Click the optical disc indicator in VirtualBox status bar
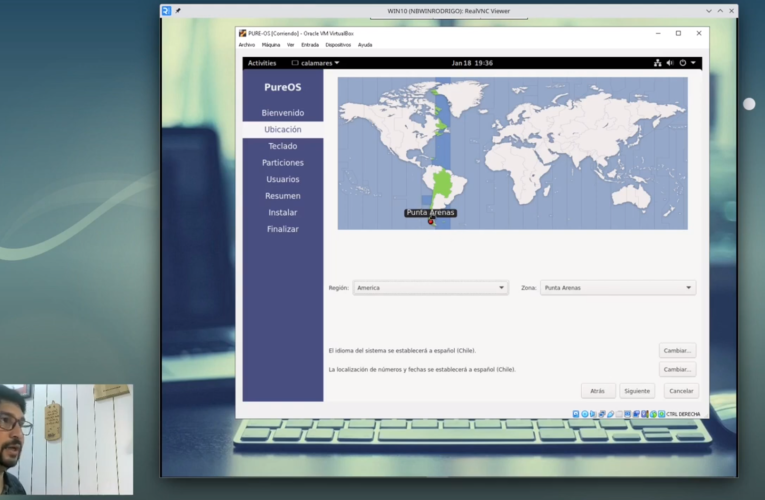 click(584, 414)
